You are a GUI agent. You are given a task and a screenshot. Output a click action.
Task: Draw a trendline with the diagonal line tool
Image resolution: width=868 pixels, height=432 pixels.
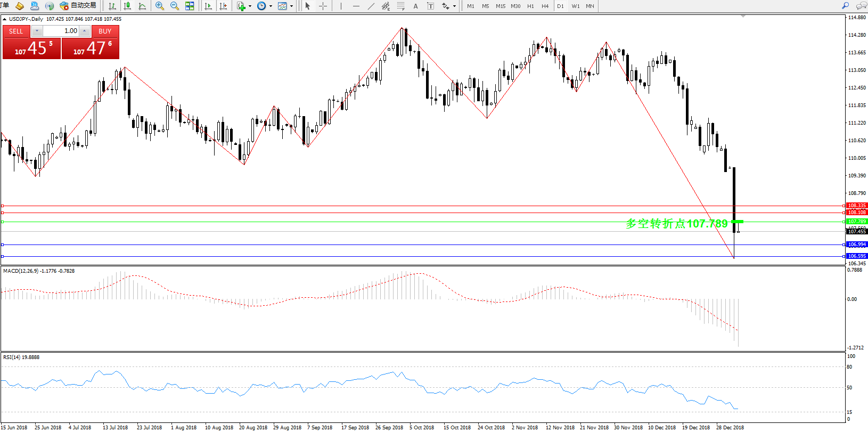tap(371, 6)
